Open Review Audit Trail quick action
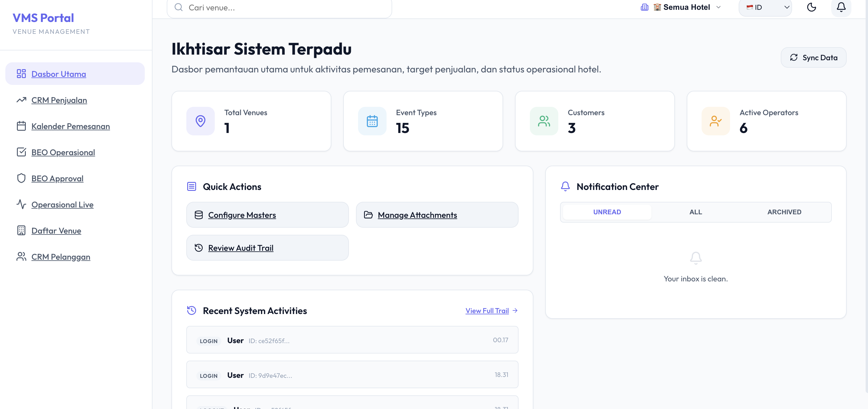The image size is (868, 409). 268,248
